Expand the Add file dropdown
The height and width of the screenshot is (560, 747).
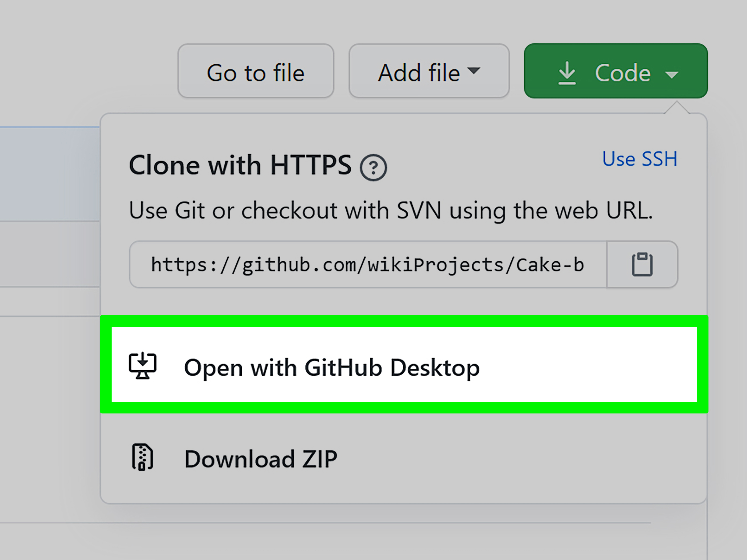pyautogui.click(x=429, y=71)
